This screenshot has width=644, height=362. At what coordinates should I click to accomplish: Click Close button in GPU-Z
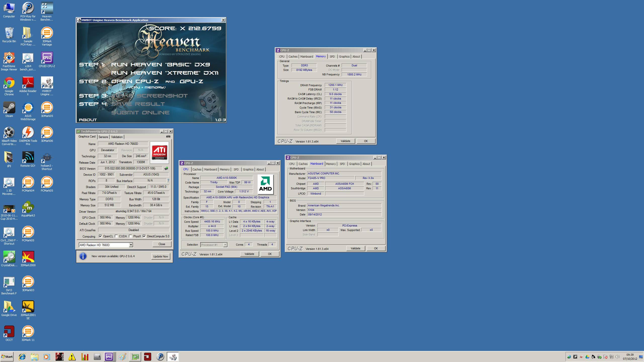click(162, 244)
